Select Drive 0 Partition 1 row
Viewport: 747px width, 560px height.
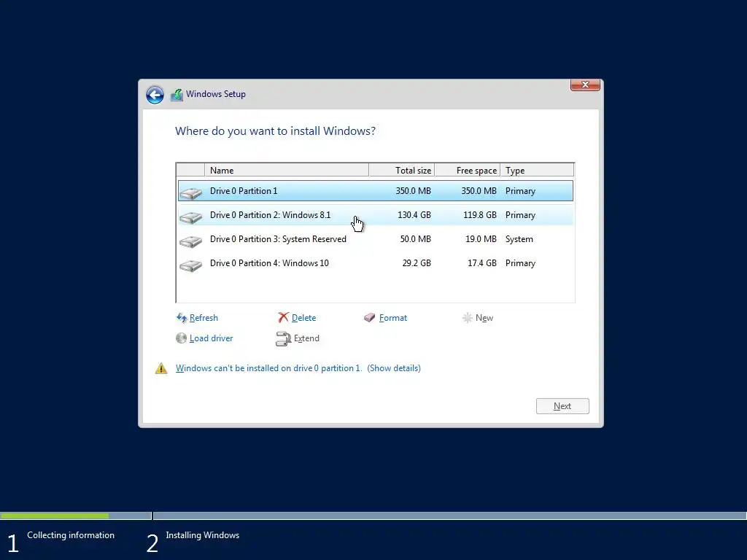[376, 191]
